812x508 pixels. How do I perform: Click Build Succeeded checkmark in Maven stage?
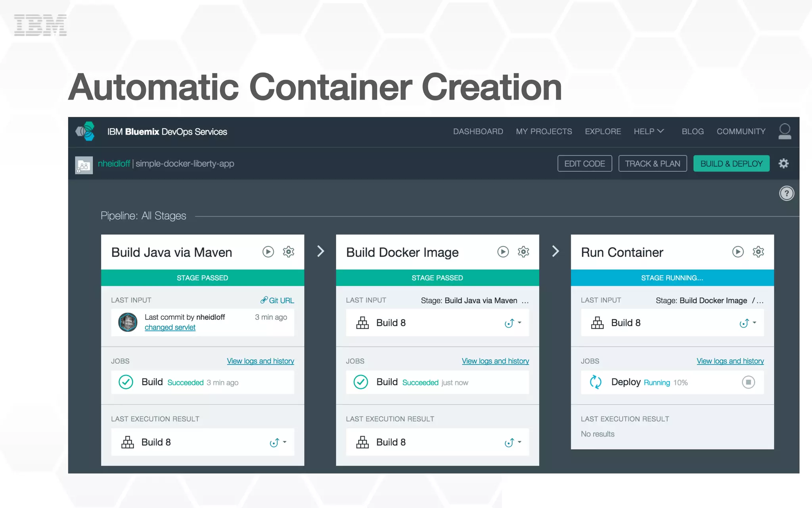pos(126,382)
